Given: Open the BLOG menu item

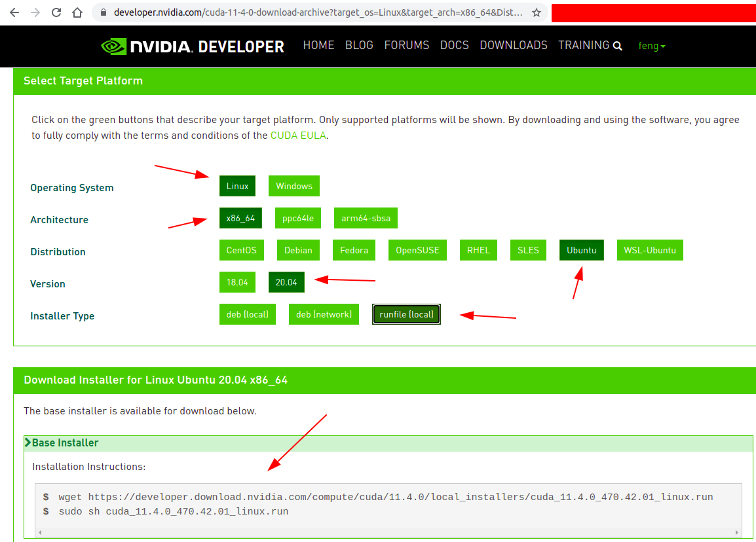Looking at the screenshot, I should point(359,45).
